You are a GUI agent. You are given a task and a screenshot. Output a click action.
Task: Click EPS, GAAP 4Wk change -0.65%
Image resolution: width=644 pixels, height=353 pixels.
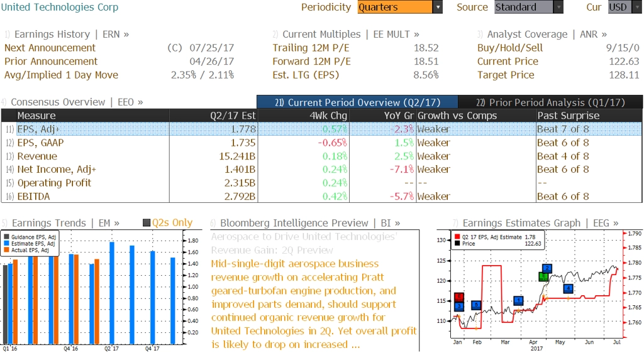tap(332, 143)
